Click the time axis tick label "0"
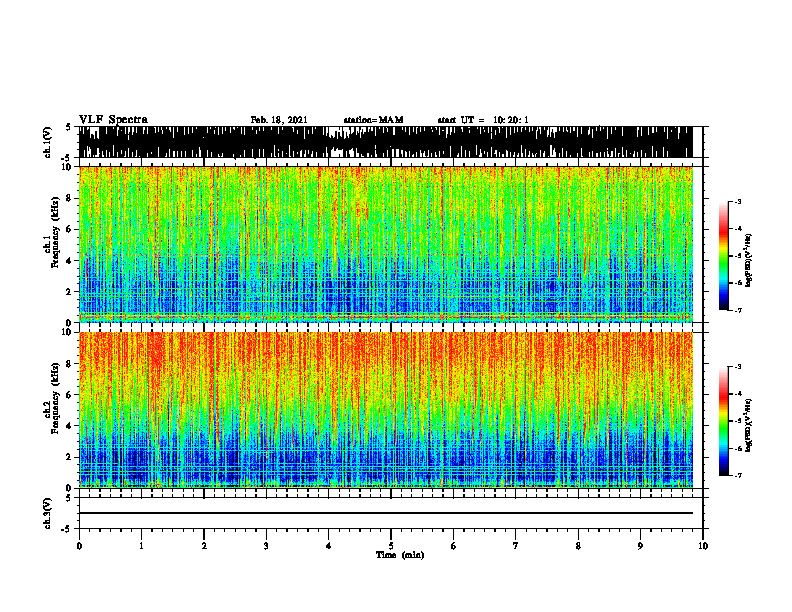 click(79, 546)
